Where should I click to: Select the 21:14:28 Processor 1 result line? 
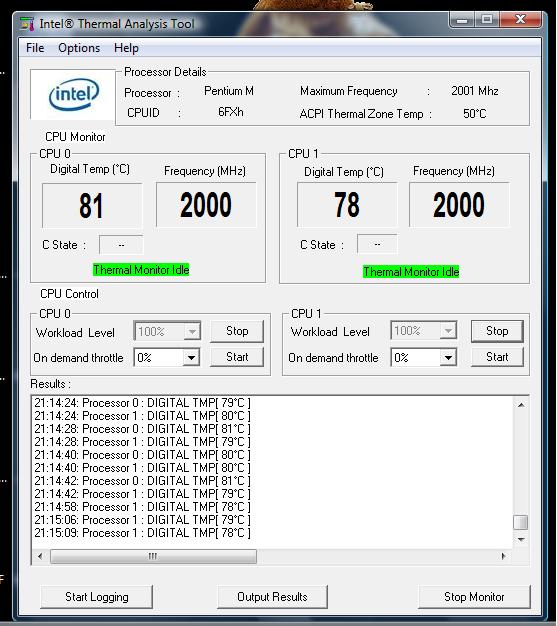click(142, 442)
